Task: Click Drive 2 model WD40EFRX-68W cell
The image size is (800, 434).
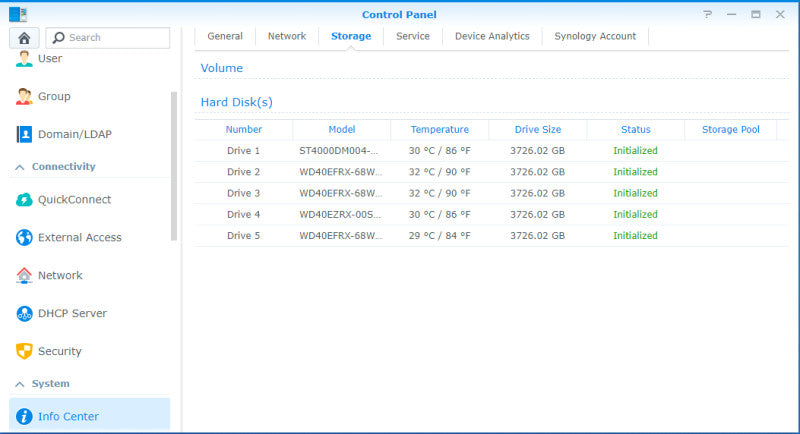Action: pyautogui.click(x=341, y=172)
